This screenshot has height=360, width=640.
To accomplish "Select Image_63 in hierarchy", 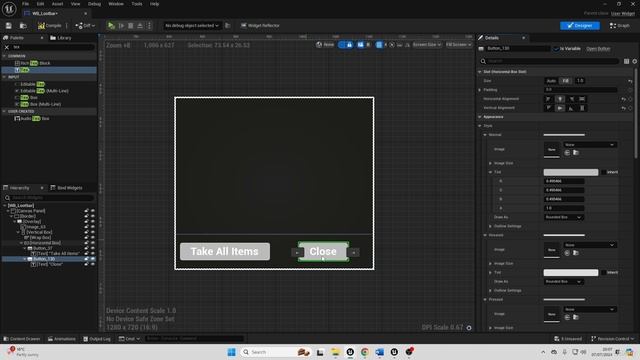I will click(33, 227).
